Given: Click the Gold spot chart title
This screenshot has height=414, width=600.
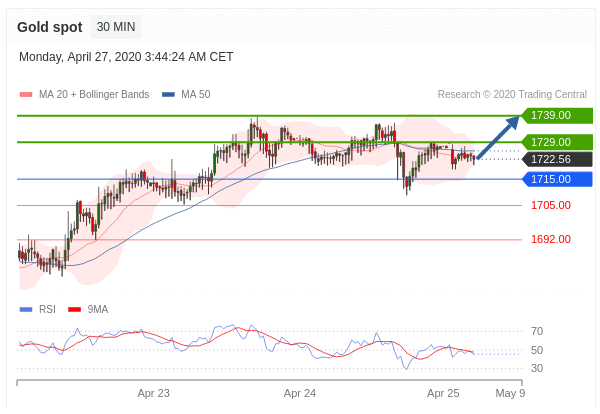Looking at the screenshot, I should click(50, 27).
